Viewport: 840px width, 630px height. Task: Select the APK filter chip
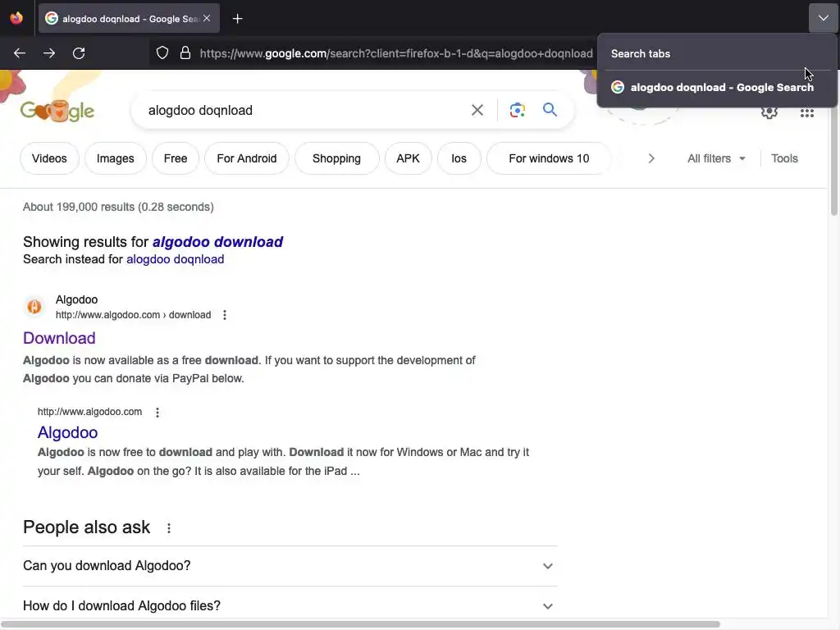click(409, 158)
